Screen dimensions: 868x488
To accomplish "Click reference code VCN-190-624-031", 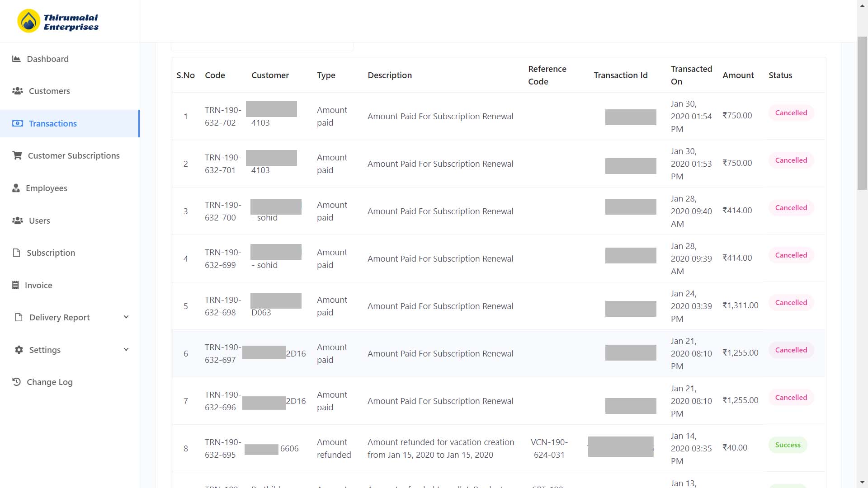I will [x=549, y=448].
